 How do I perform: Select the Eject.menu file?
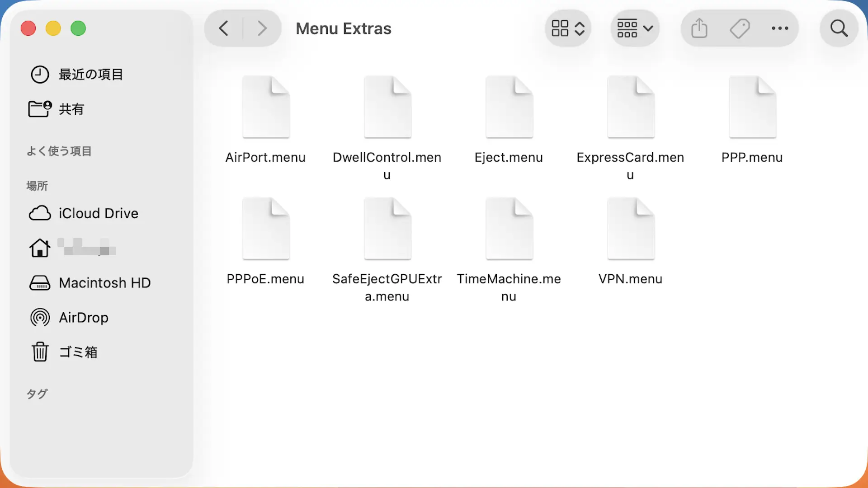(509, 108)
